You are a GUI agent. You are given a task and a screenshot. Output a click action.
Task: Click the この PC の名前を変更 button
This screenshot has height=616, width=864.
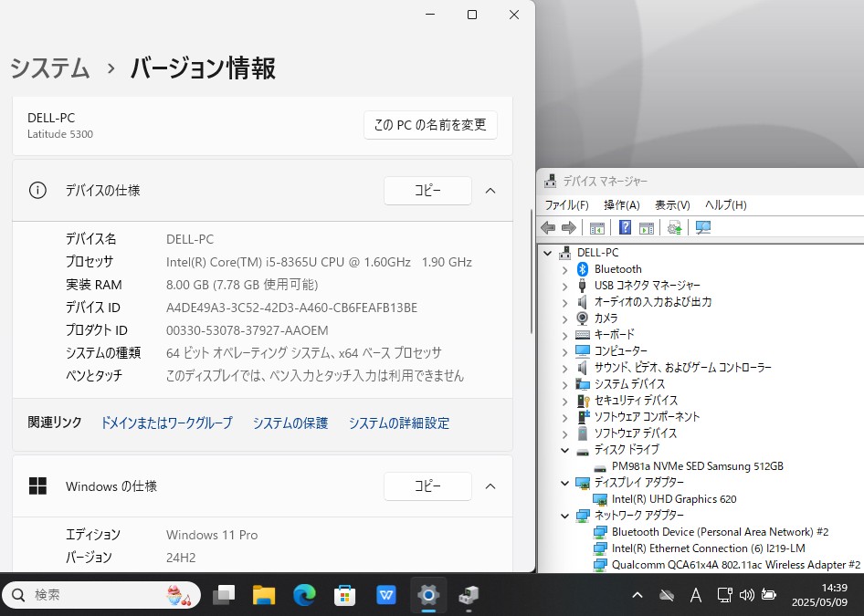(x=430, y=125)
